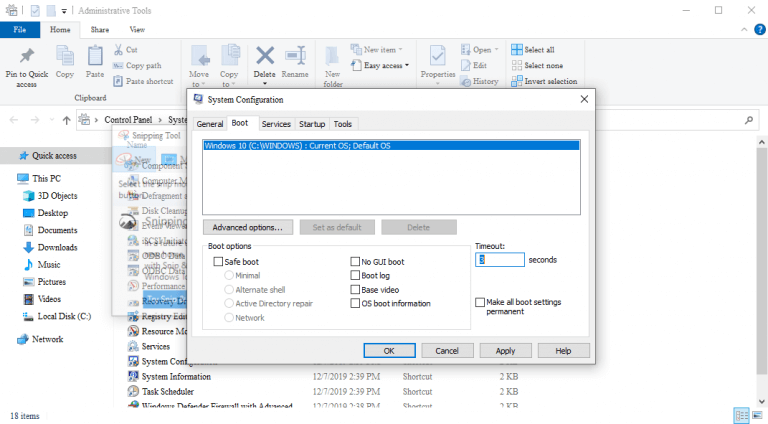Switch to Share ribbon tab
The image size is (768, 424).
coord(99,29)
